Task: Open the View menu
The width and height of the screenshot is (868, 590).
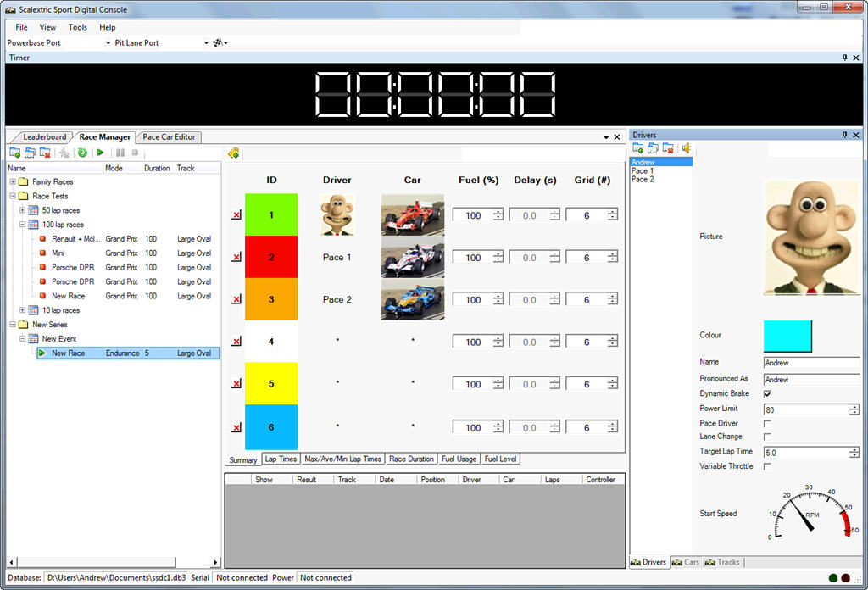Action: 47,27
